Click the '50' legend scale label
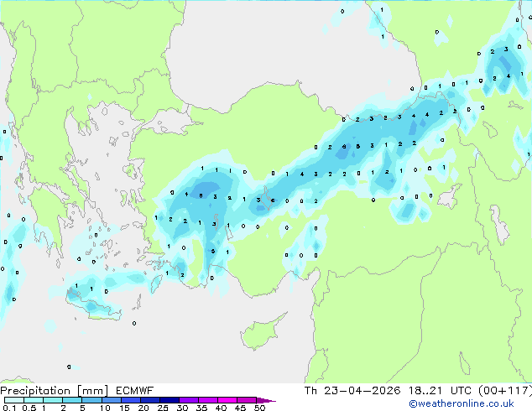 tap(259, 408)
